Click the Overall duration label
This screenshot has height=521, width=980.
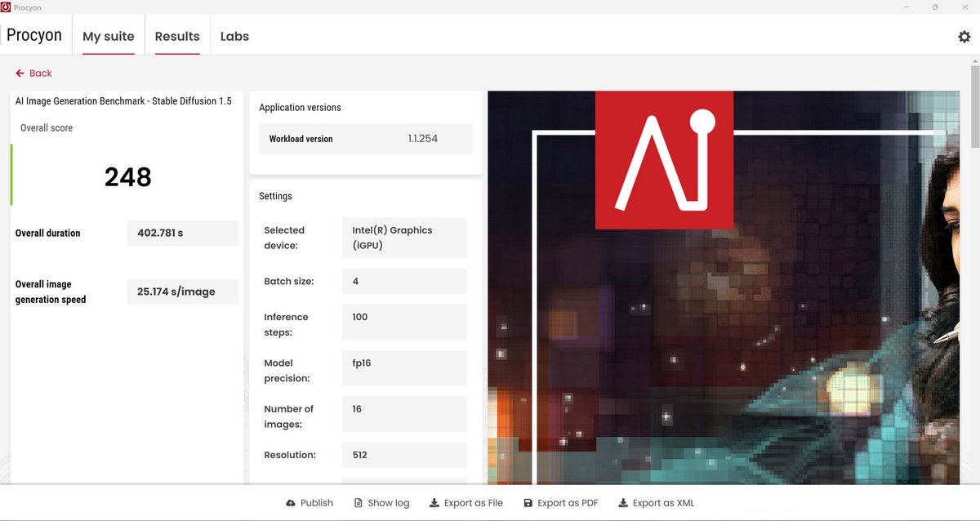point(47,234)
